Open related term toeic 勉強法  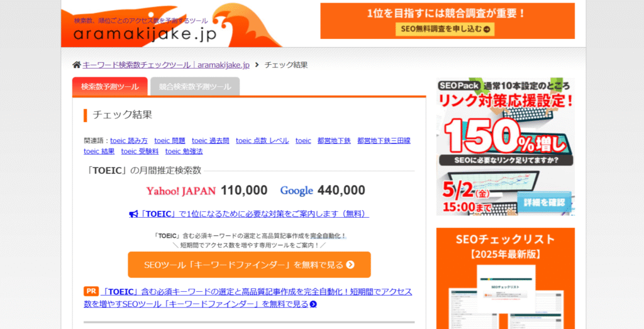(184, 151)
